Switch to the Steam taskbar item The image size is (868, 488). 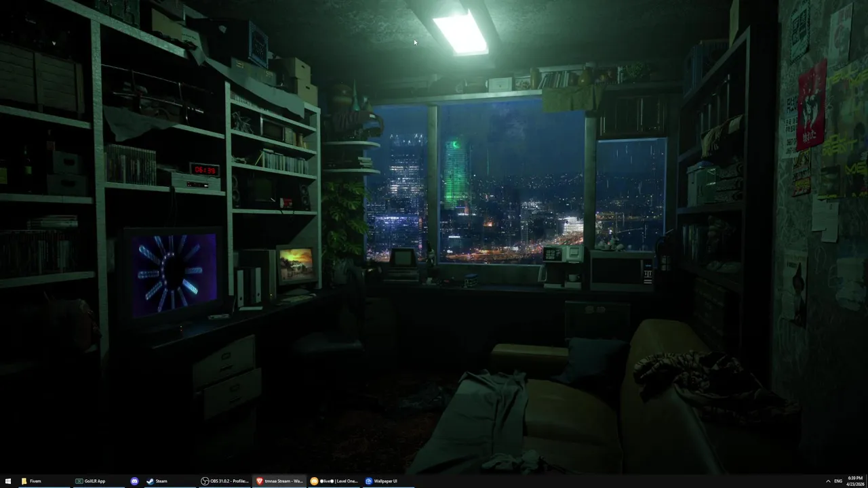170,481
